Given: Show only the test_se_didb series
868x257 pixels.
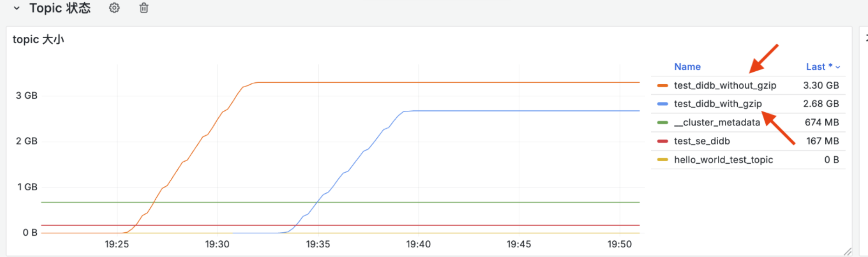Looking at the screenshot, I should click(x=702, y=141).
